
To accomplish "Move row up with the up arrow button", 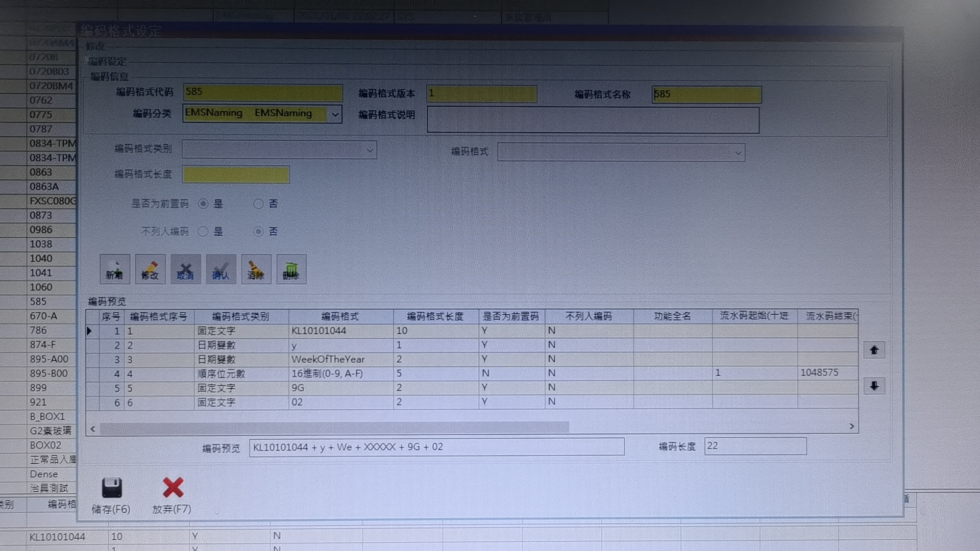I will pos(874,350).
